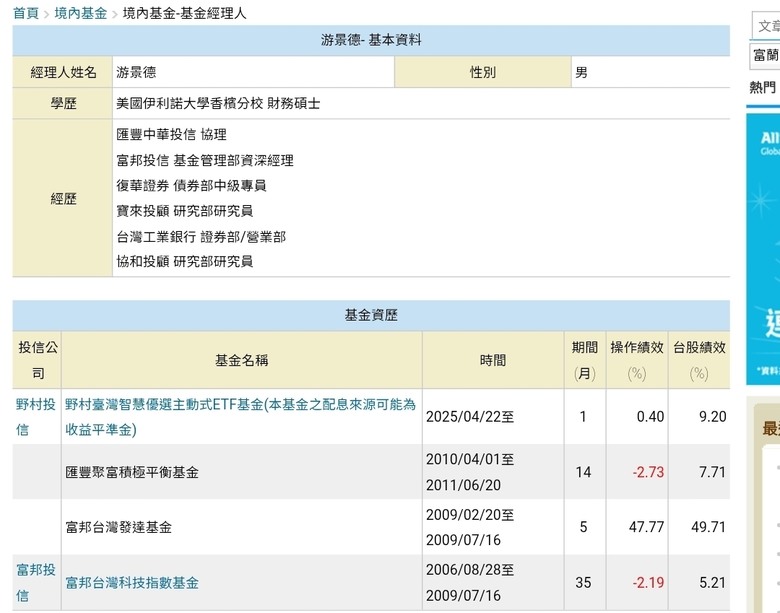Select period value 35
Viewport: 780px width, 613px height.
coord(584,583)
